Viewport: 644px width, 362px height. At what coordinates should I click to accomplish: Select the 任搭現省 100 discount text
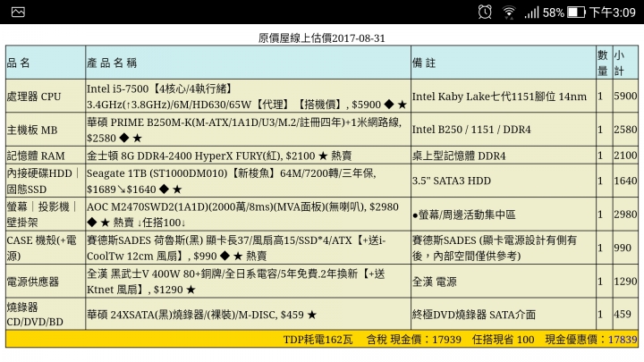click(x=503, y=340)
